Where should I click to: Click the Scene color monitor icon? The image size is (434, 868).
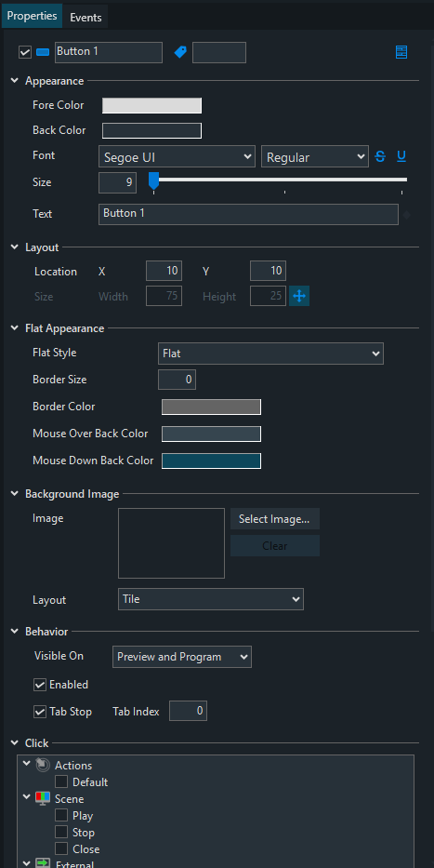[x=43, y=799]
